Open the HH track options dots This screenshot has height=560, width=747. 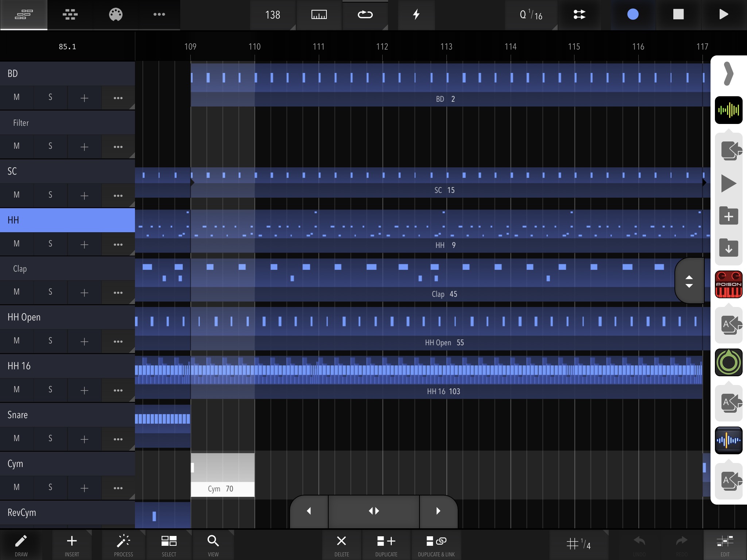pyautogui.click(x=118, y=244)
